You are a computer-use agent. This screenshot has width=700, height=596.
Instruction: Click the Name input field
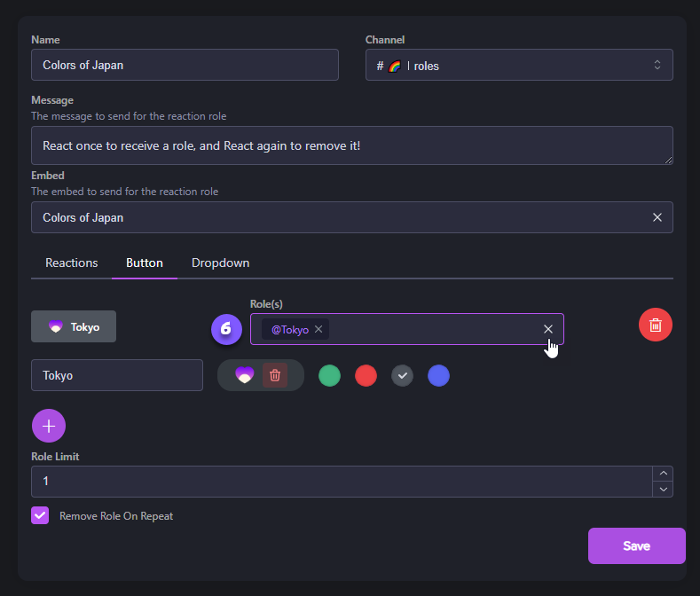[185, 65]
